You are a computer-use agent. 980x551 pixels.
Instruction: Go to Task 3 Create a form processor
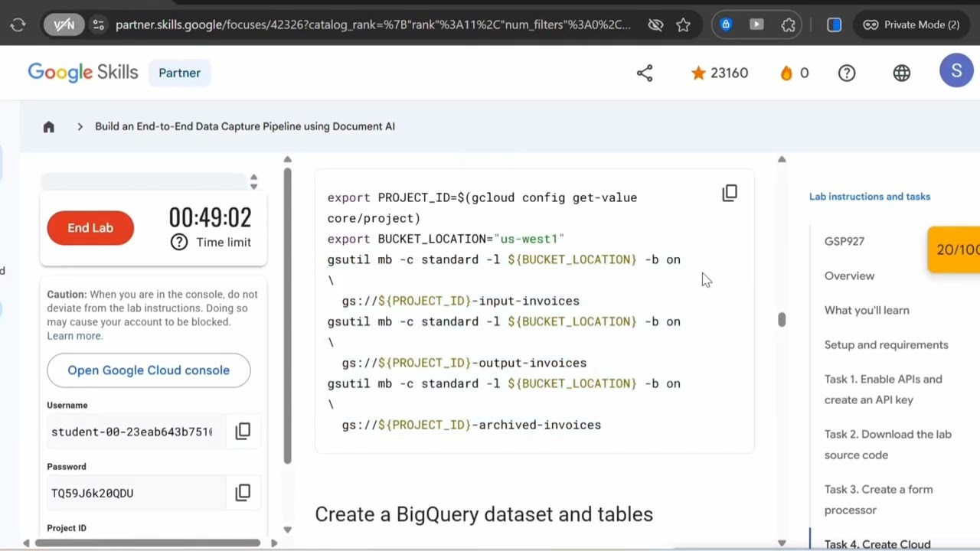[879, 500]
